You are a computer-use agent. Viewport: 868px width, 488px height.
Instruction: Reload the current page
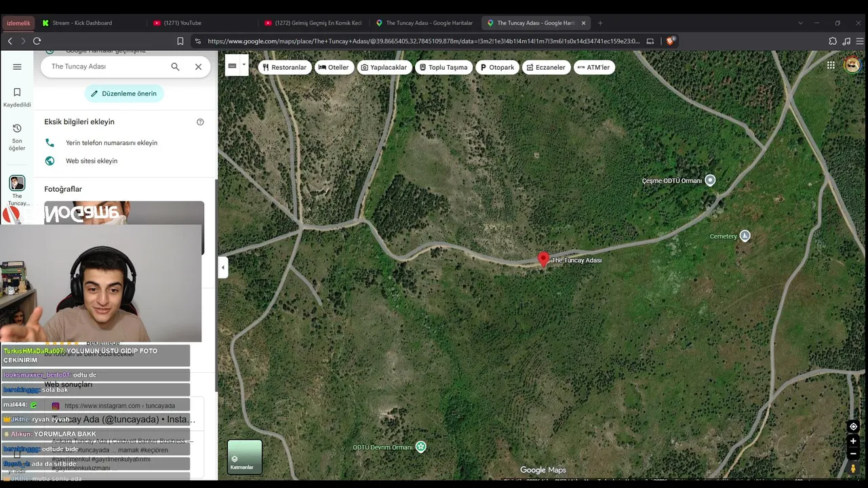pos(37,41)
